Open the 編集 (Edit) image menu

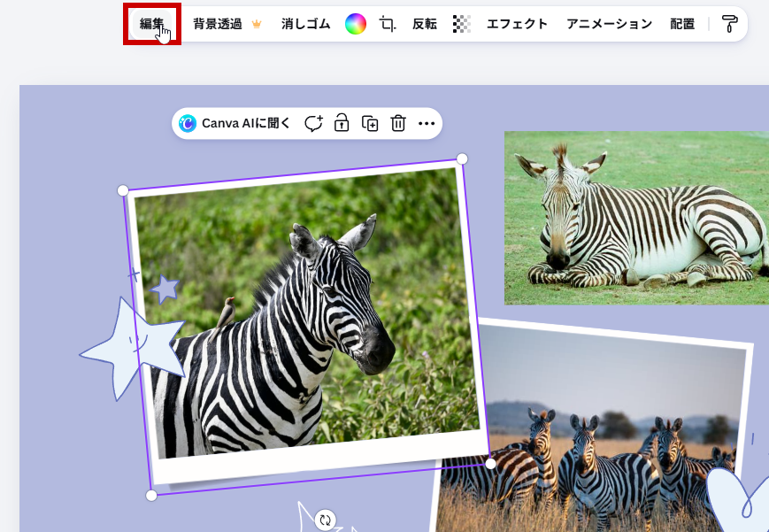[x=152, y=24]
